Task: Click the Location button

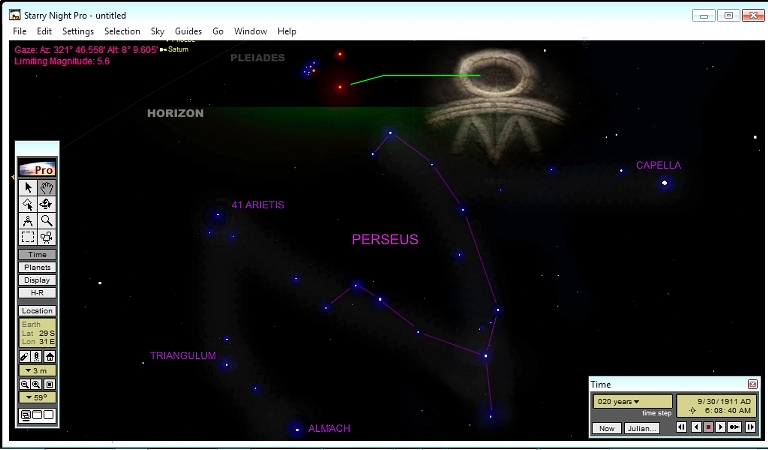Action: pyautogui.click(x=37, y=311)
